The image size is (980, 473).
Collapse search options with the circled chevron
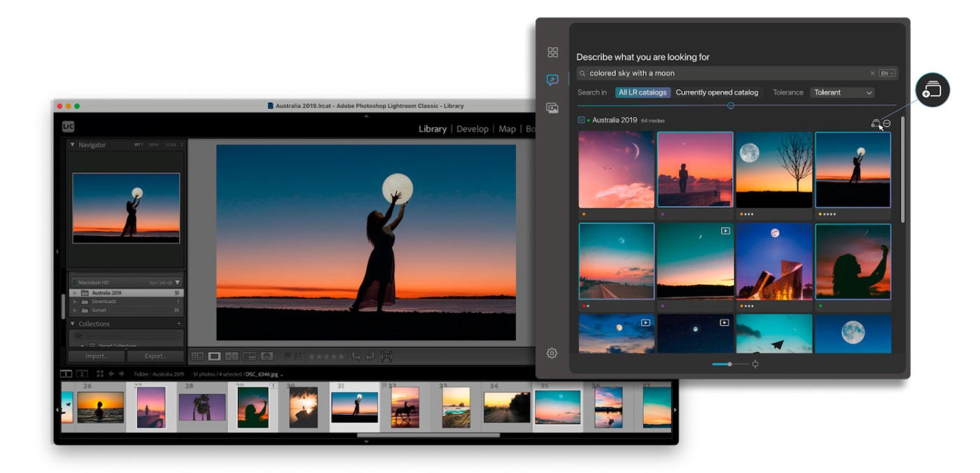point(731,106)
